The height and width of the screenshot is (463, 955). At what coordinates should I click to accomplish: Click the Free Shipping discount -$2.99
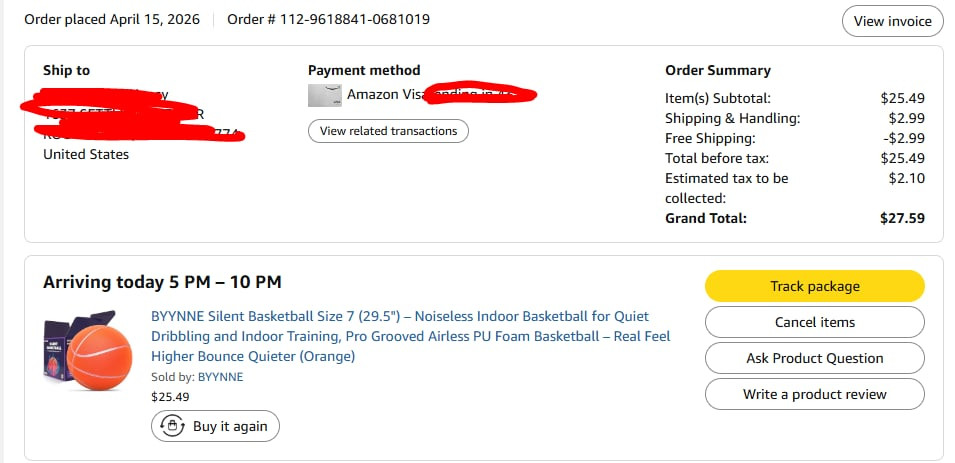pyautogui.click(x=905, y=138)
